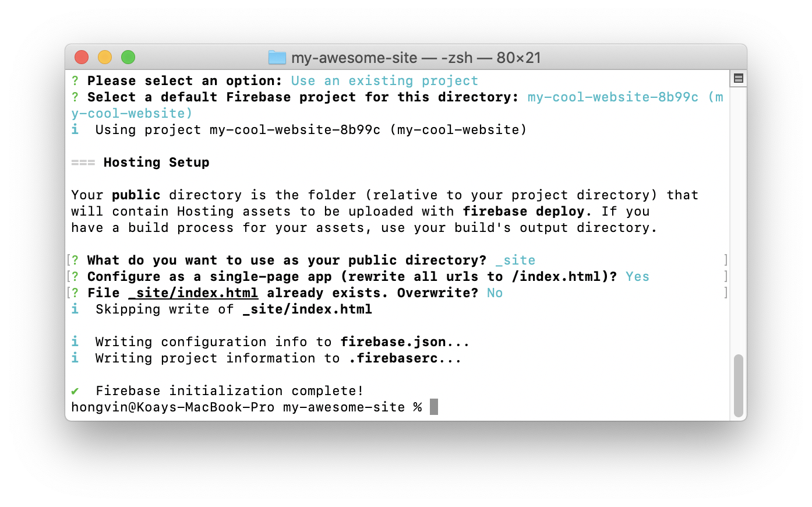Click the _site public directory answer
This screenshot has height=507, width=812.
click(516, 260)
